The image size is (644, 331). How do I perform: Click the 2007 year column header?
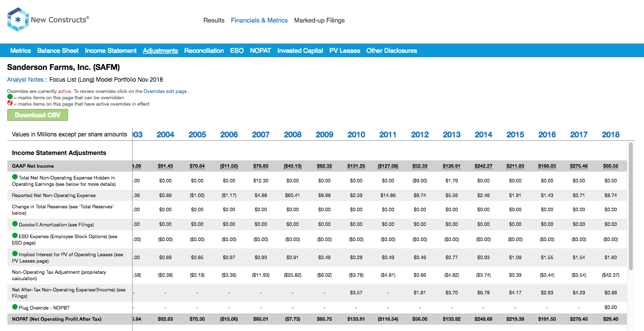point(261,135)
